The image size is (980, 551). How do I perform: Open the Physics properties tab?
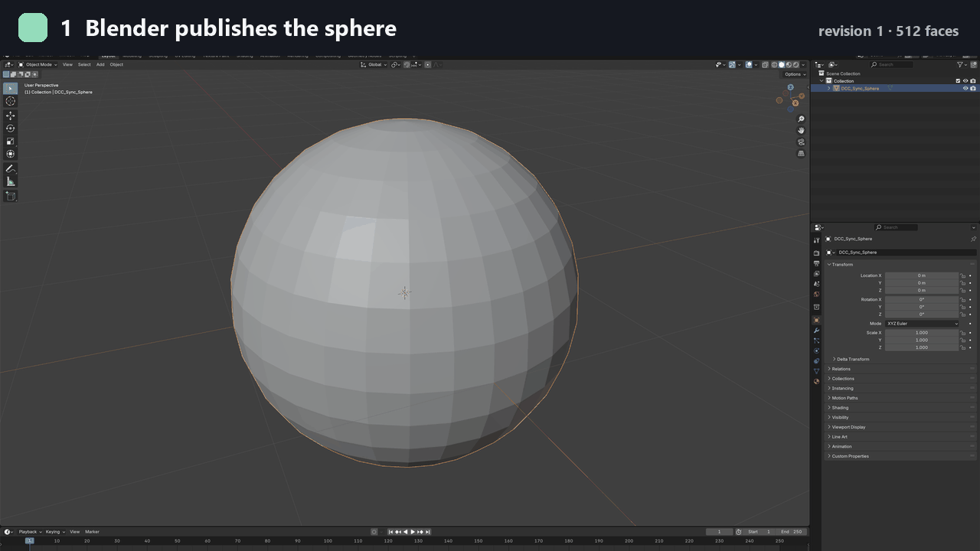tap(817, 350)
